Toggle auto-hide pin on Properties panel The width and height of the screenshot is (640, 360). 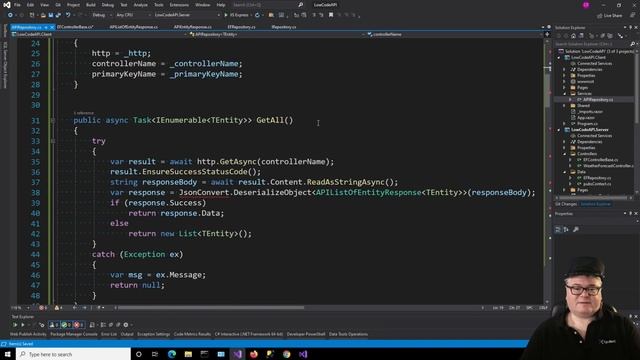click(x=630, y=213)
